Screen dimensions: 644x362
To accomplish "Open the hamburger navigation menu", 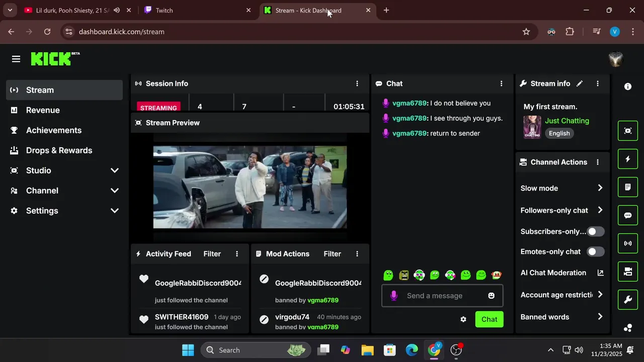I will pos(16,59).
